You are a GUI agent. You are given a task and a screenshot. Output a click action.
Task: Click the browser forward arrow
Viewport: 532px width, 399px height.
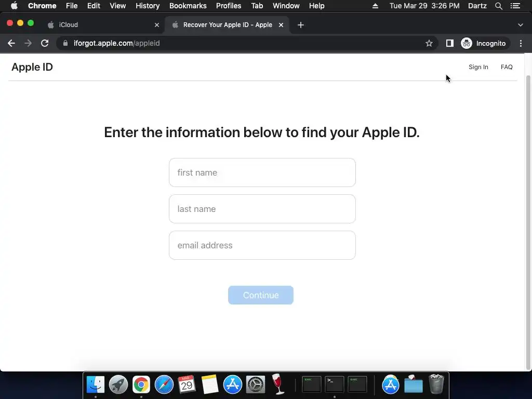tap(28, 43)
